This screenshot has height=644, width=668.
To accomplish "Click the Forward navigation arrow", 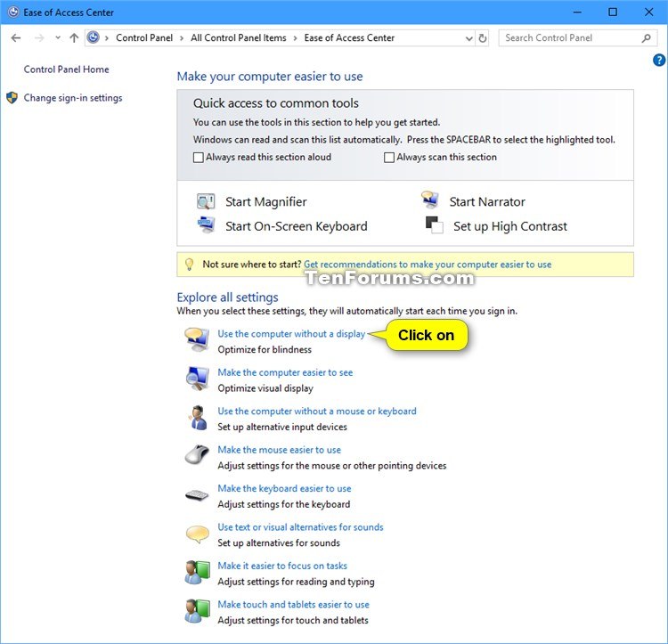I will (39, 38).
